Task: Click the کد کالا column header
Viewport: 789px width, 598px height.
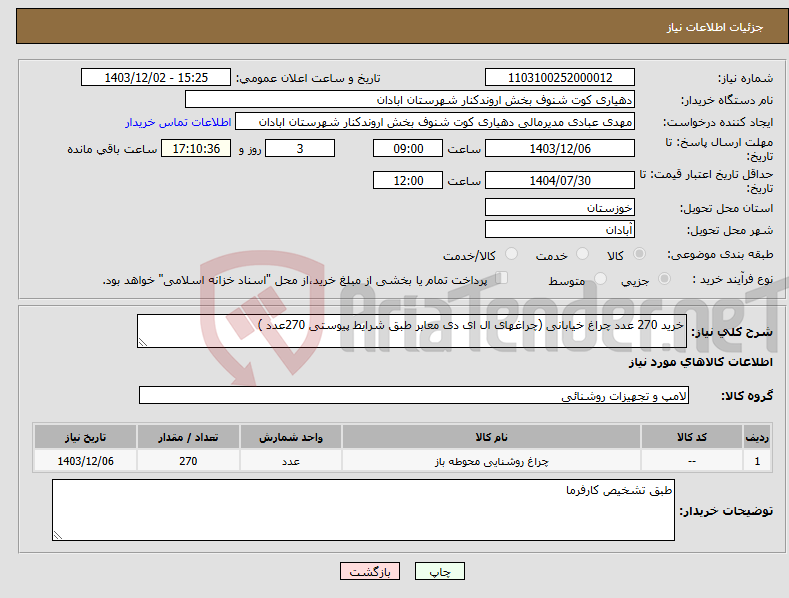Action: point(692,437)
